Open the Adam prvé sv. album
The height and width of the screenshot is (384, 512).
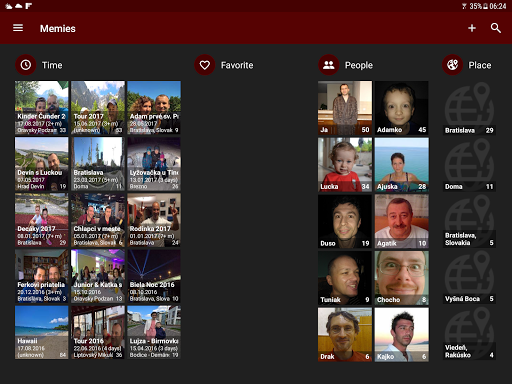(154, 108)
